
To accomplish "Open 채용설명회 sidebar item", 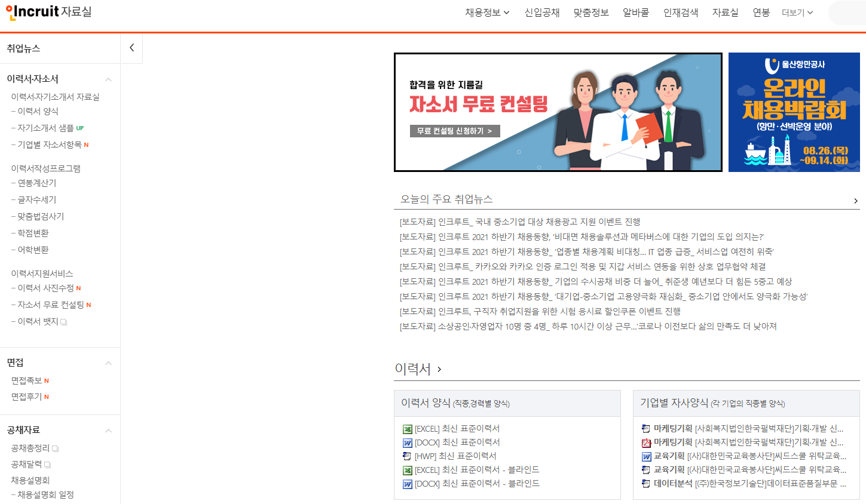I will [30, 480].
